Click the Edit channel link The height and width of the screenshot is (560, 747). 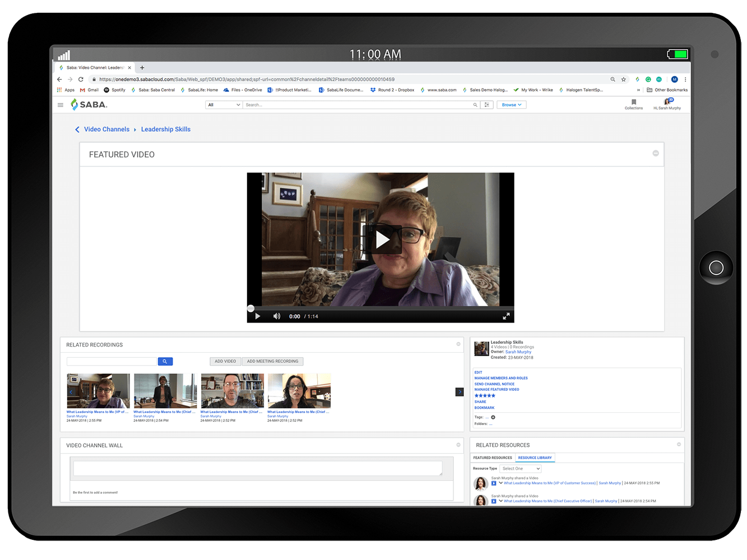point(478,372)
